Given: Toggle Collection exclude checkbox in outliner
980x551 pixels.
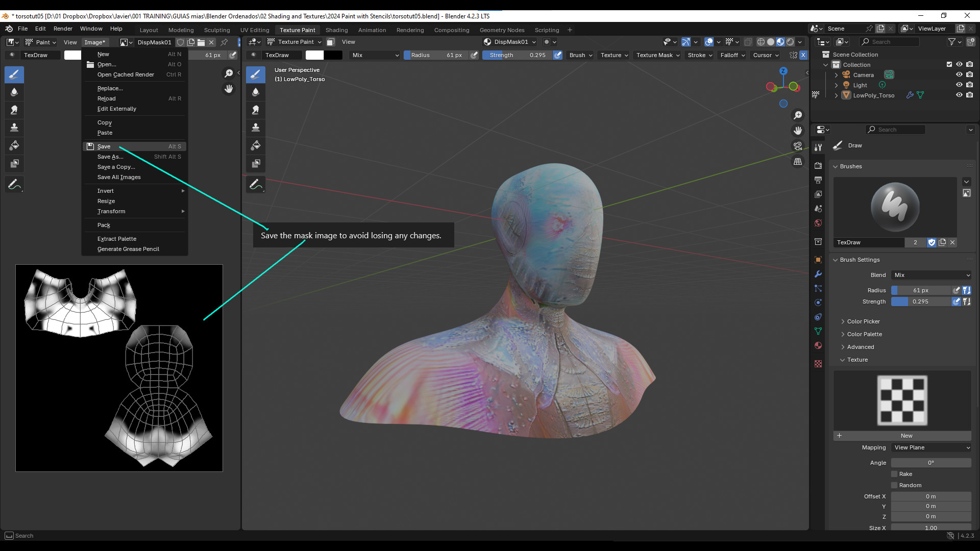Looking at the screenshot, I should (x=949, y=65).
